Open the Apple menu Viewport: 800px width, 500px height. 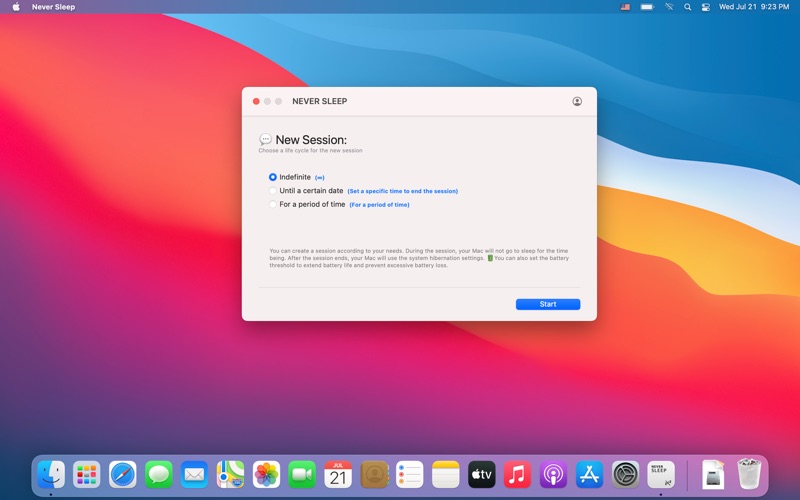16,7
